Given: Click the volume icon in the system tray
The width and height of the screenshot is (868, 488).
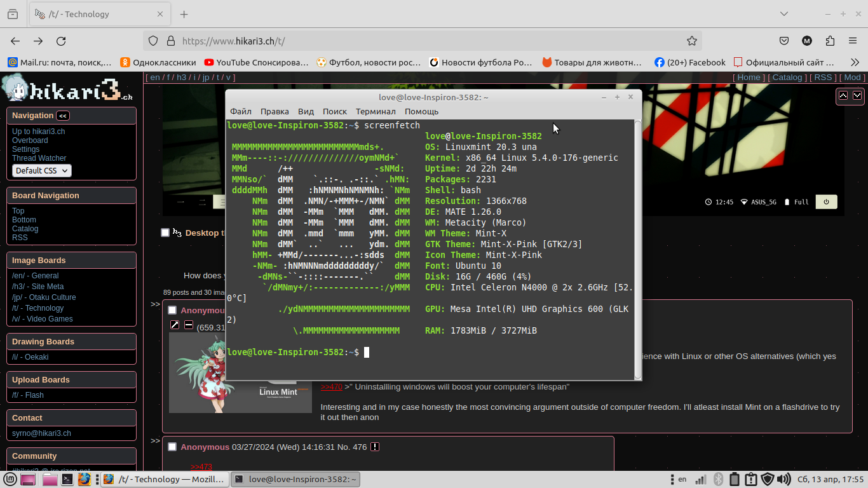Looking at the screenshot, I should click(x=783, y=479).
